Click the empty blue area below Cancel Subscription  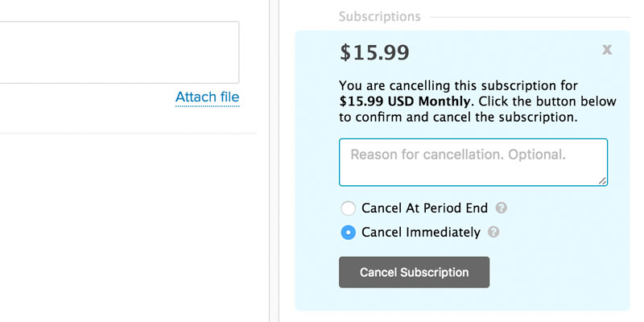pyautogui.click(x=462, y=299)
